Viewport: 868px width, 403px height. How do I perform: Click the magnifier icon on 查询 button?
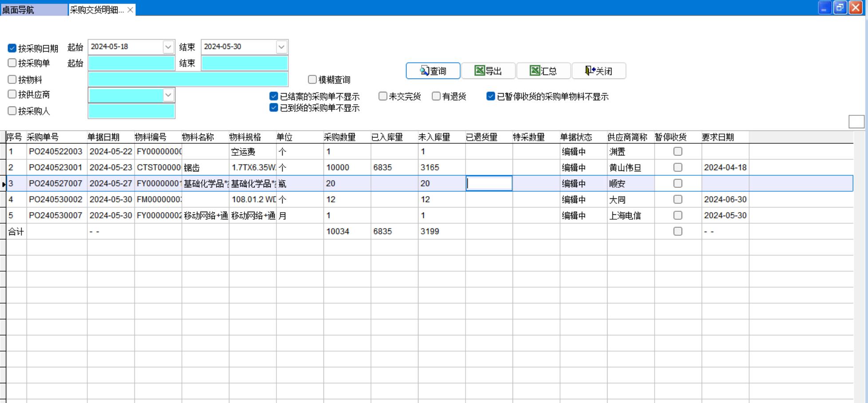click(424, 71)
